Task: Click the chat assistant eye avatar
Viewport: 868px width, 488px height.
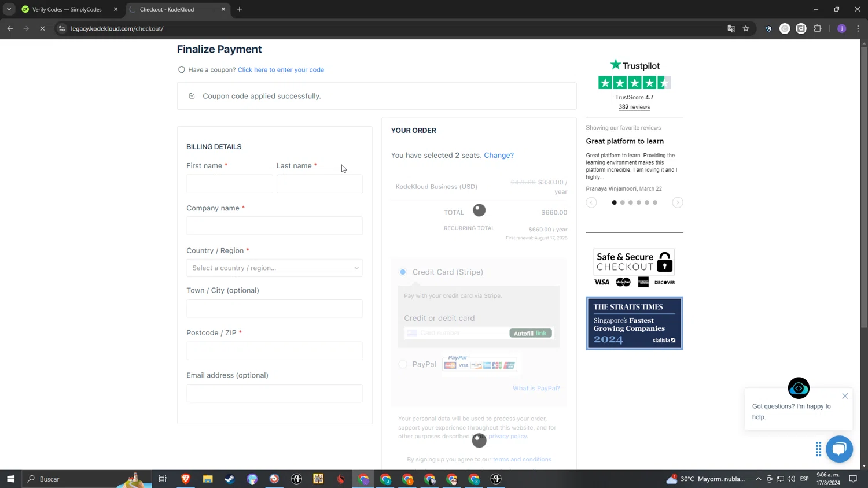Action: (799, 388)
